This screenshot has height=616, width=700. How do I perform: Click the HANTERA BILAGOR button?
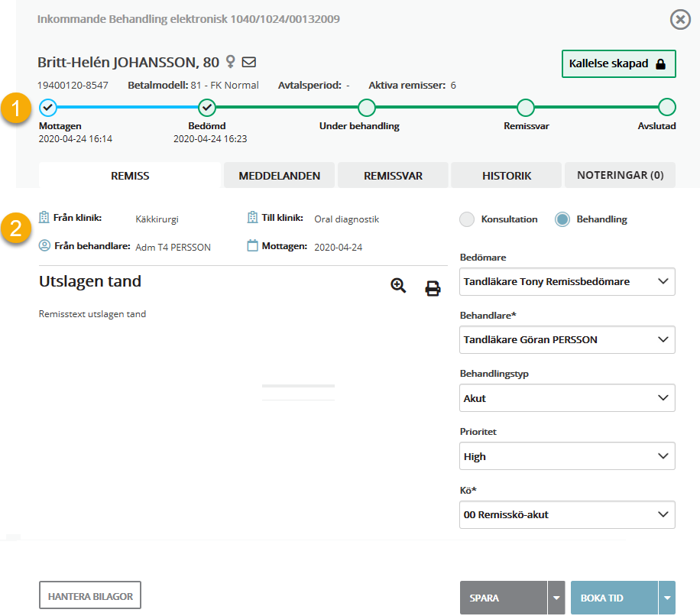[x=90, y=596]
